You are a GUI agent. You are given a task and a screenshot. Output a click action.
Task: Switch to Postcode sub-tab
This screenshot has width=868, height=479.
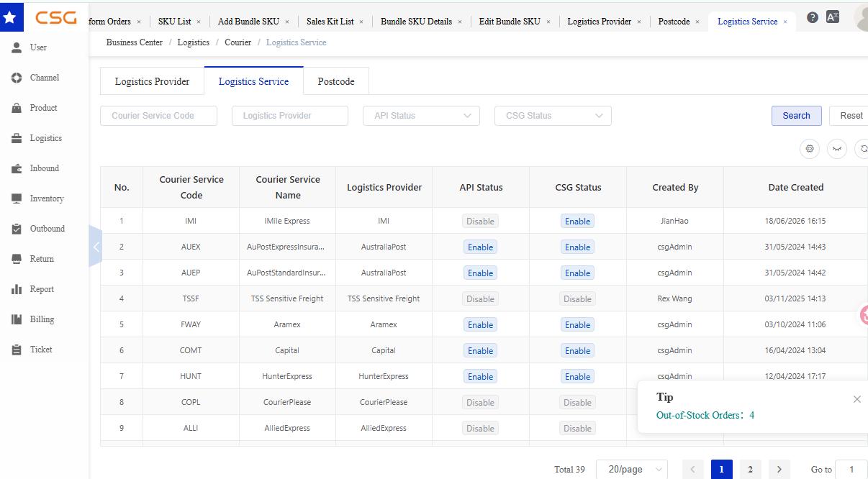click(x=336, y=81)
